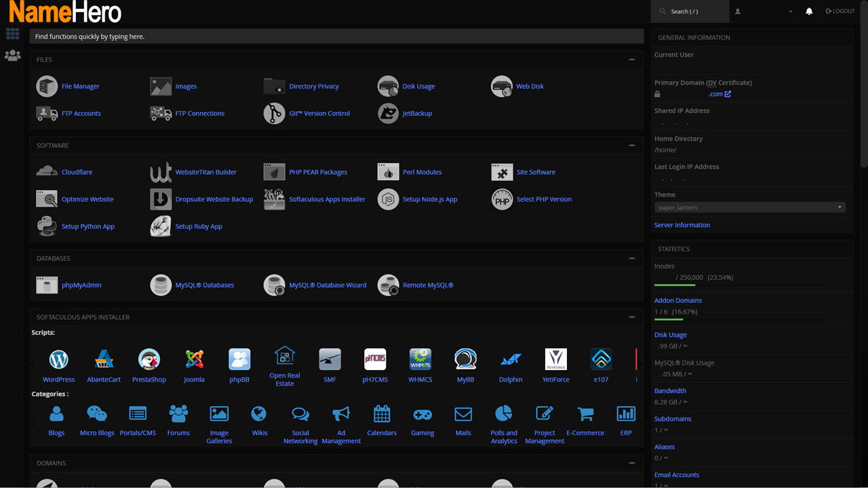Open Aliases statistics link
Image resolution: width=868 pixels, height=488 pixels.
(665, 447)
